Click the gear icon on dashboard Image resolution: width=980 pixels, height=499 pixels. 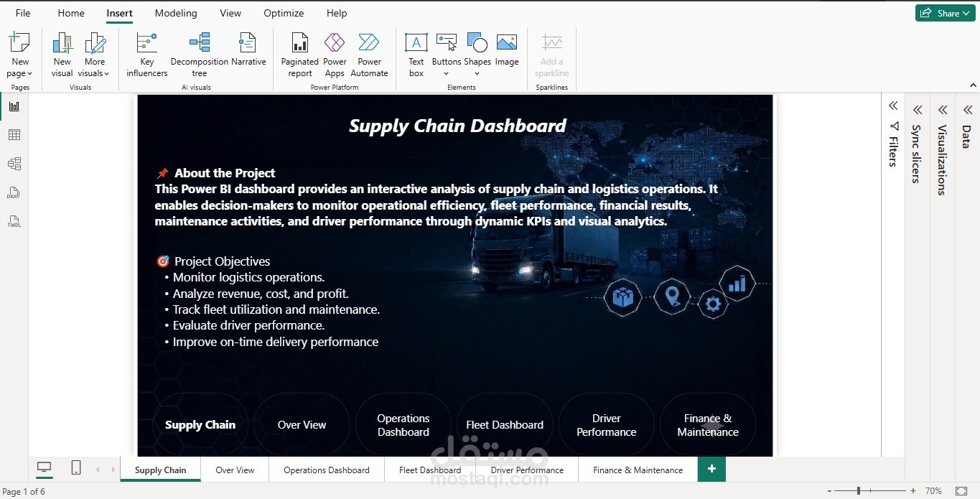(712, 304)
